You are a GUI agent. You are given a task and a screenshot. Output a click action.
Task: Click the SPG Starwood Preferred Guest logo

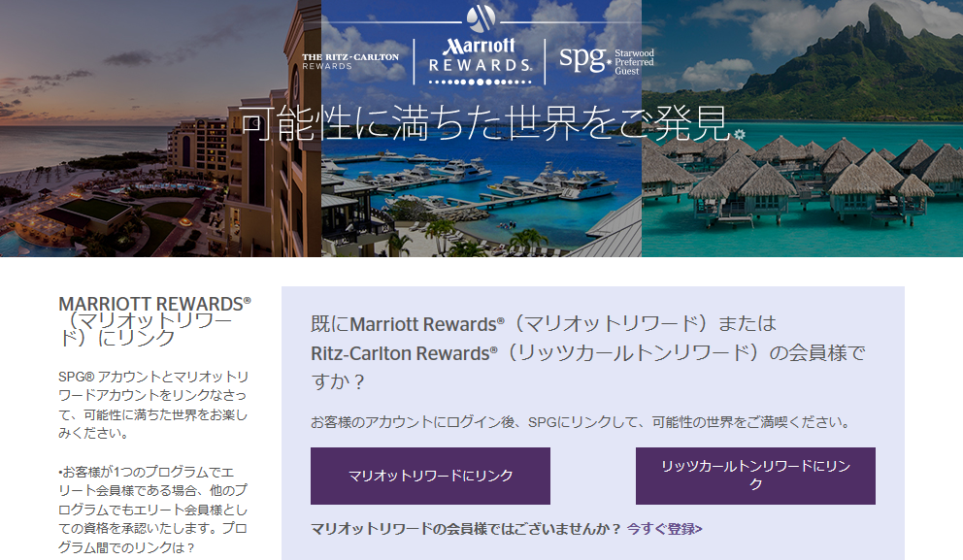click(x=606, y=61)
